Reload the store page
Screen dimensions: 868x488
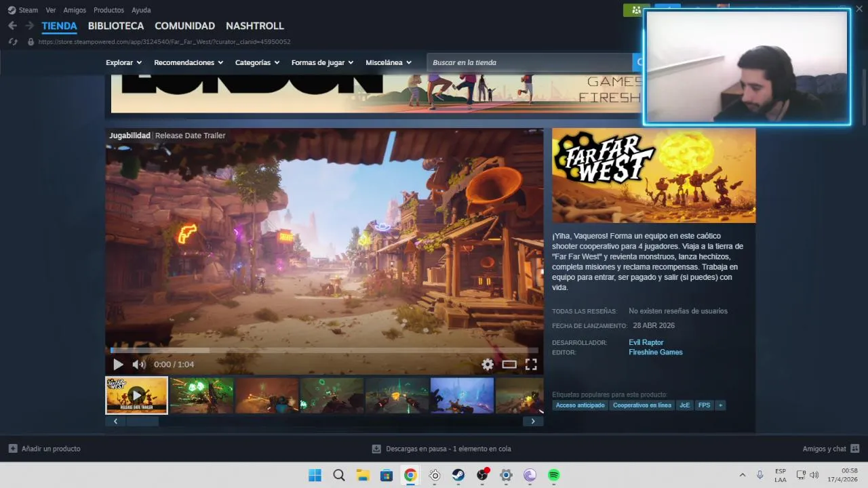[12, 42]
